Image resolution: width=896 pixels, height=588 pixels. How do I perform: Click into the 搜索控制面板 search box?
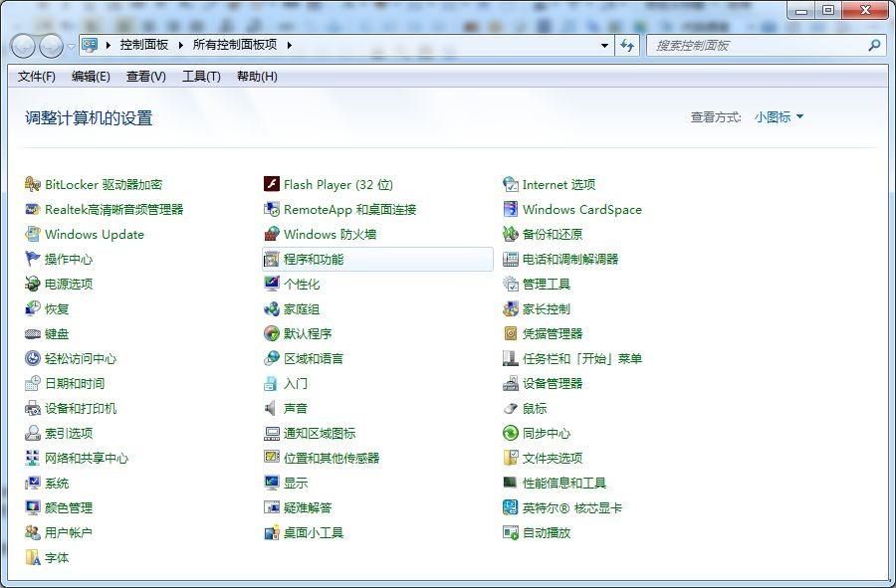[x=758, y=45]
